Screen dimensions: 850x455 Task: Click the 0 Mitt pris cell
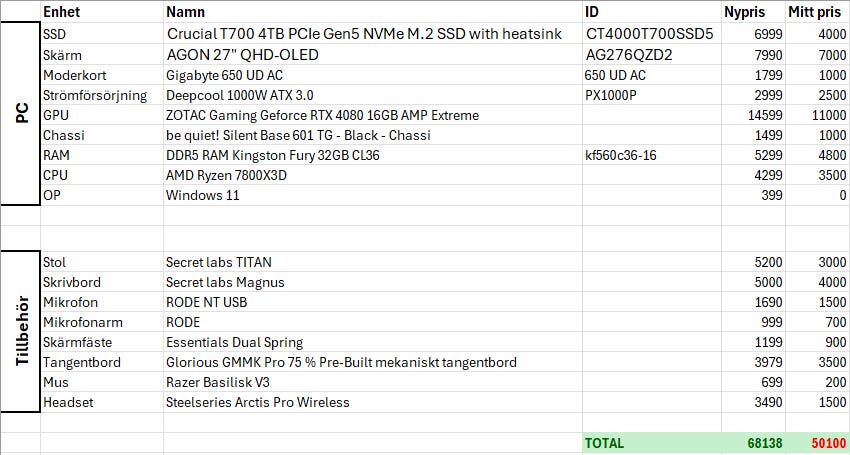pyautogui.click(x=817, y=195)
